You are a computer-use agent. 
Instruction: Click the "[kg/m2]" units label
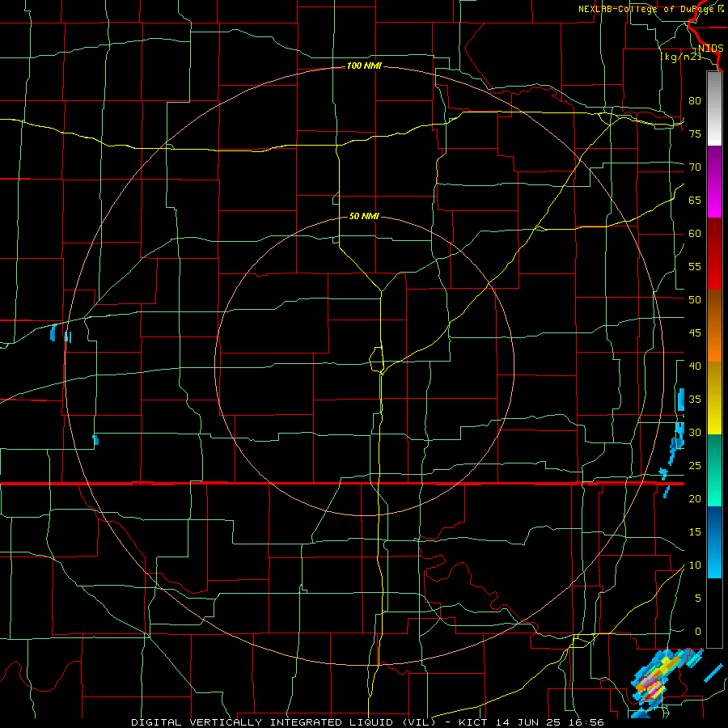pos(680,57)
